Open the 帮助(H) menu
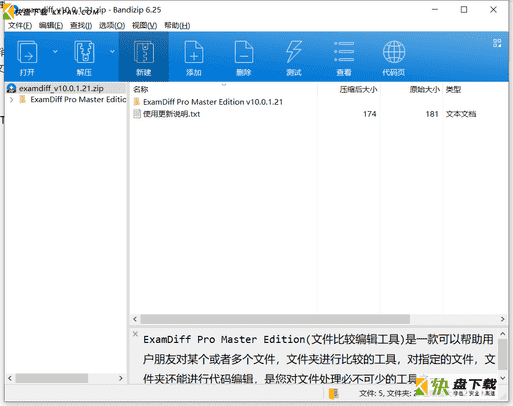 [x=177, y=26]
